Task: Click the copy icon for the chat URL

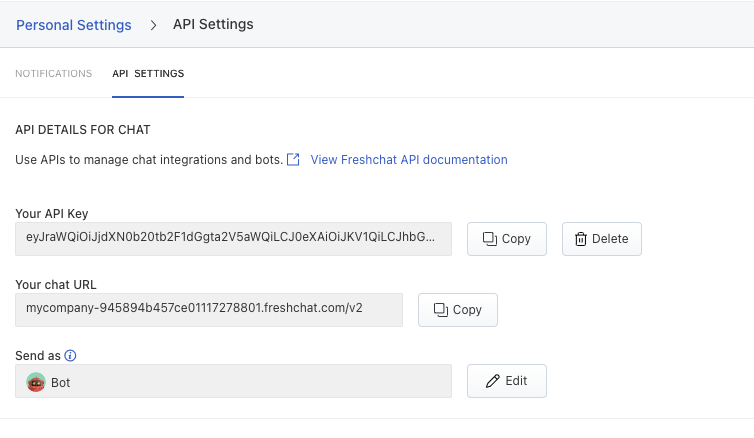Action: click(x=441, y=310)
